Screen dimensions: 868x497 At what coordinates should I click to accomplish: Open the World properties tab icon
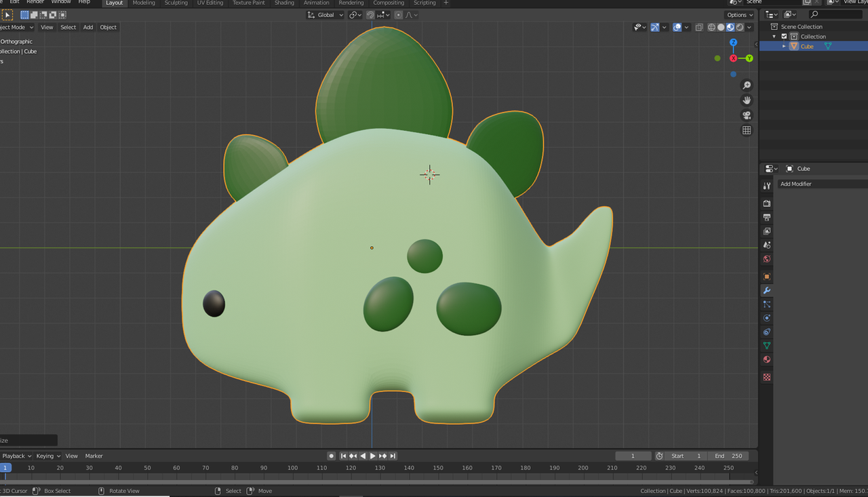click(x=767, y=259)
